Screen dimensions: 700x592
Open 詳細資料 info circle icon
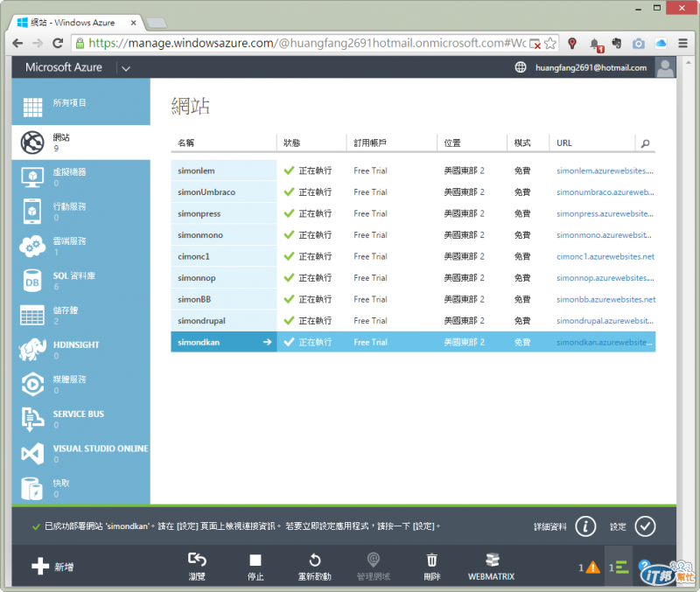coord(585,526)
